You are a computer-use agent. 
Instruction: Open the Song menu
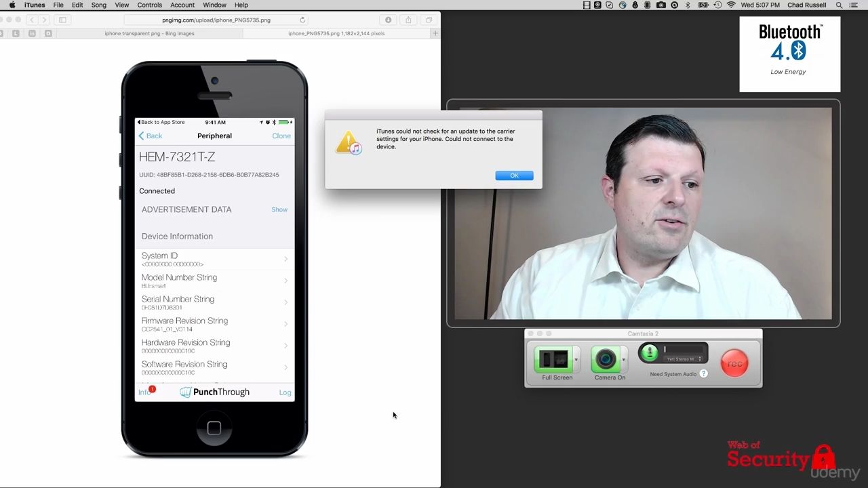pos(99,5)
